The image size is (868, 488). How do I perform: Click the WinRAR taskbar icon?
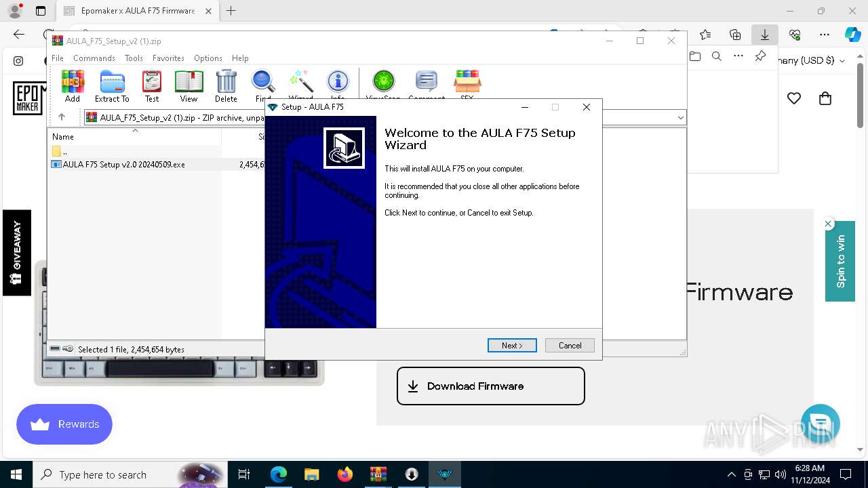click(378, 474)
